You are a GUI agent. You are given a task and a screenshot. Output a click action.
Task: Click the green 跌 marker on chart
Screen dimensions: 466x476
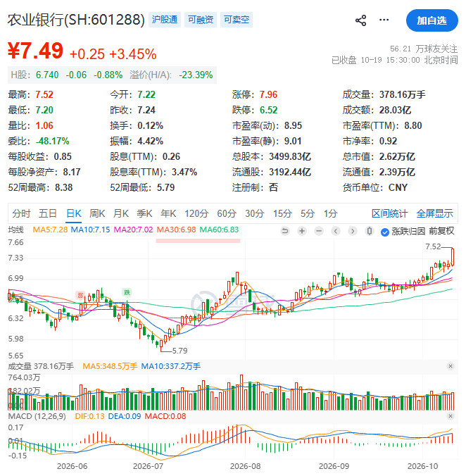(x=127, y=292)
